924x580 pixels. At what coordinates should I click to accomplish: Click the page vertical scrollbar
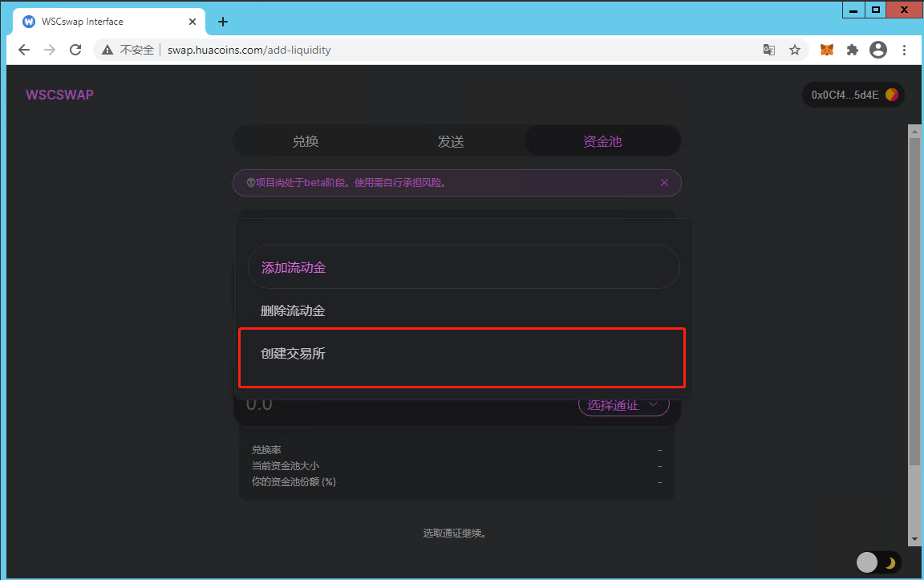click(x=914, y=302)
